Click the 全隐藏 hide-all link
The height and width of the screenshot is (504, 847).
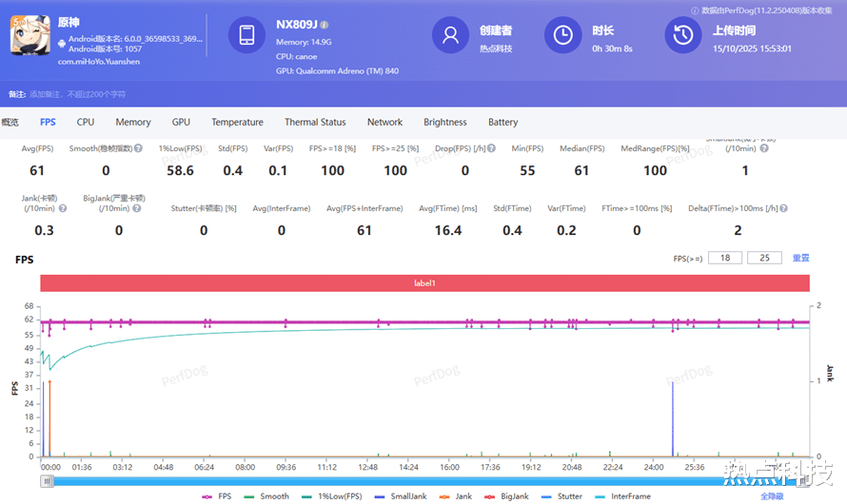click(772, 495)
